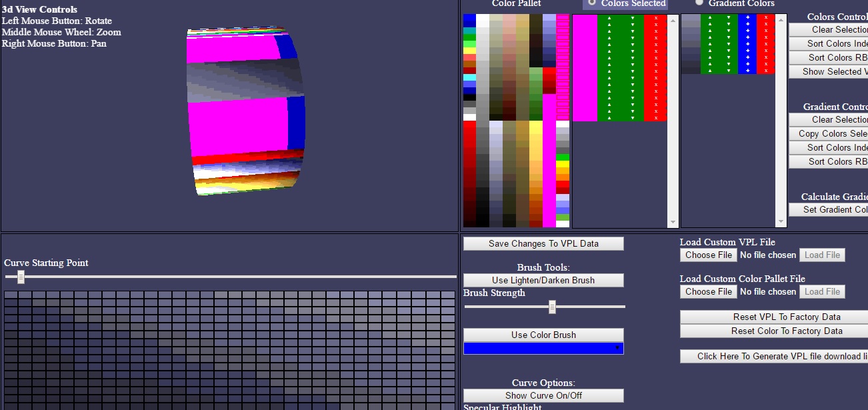The width and height of the screenshot is (868, 410).
Task: Click the bottom red X in Colors Selected list
Action: [655, 117]
